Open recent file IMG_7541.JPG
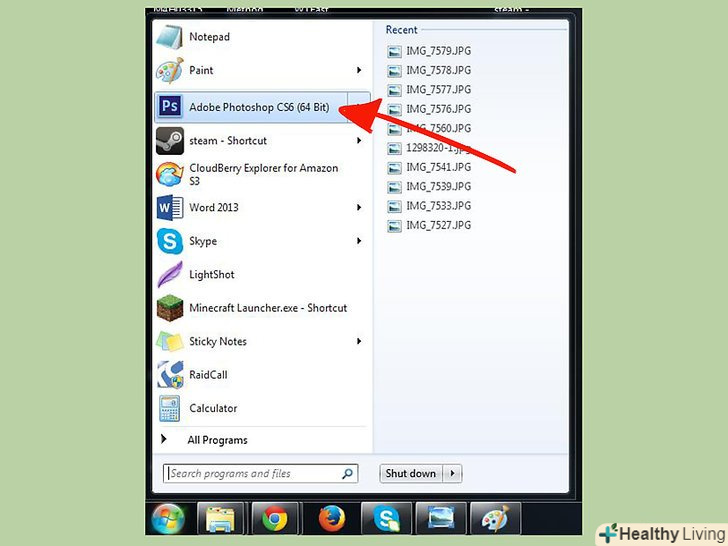The height and width of the screenshot is (546, 728). tap(429, 167)
